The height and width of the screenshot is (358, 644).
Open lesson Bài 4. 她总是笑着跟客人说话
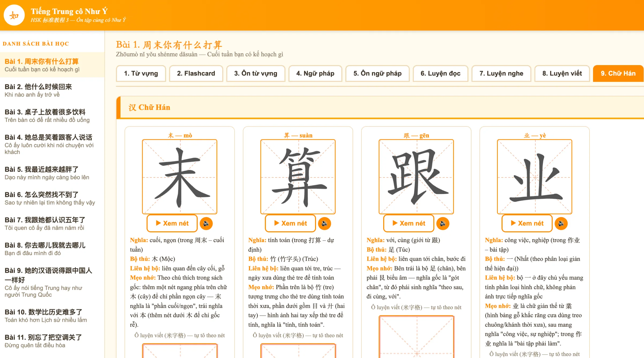[52, 144]
